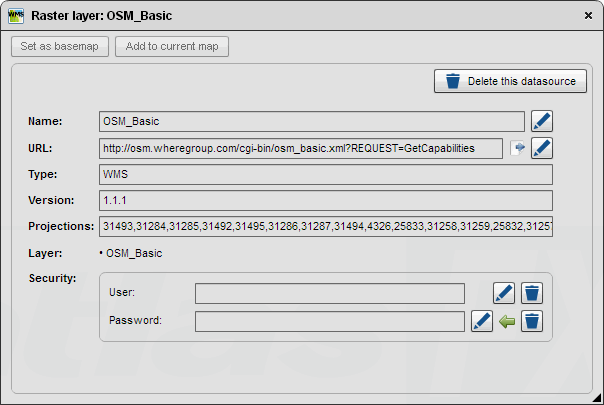Viewport: 604px width, 405px height.
Task: Click the Projections list field
Action: [326, 226]
